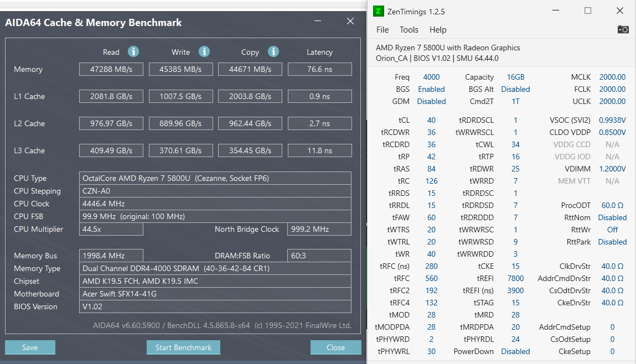The height and width of the screenshot is (364, 636).
Task: Select L1 Cache Write 1007.5 GB/s field
Action: (181, 96)
